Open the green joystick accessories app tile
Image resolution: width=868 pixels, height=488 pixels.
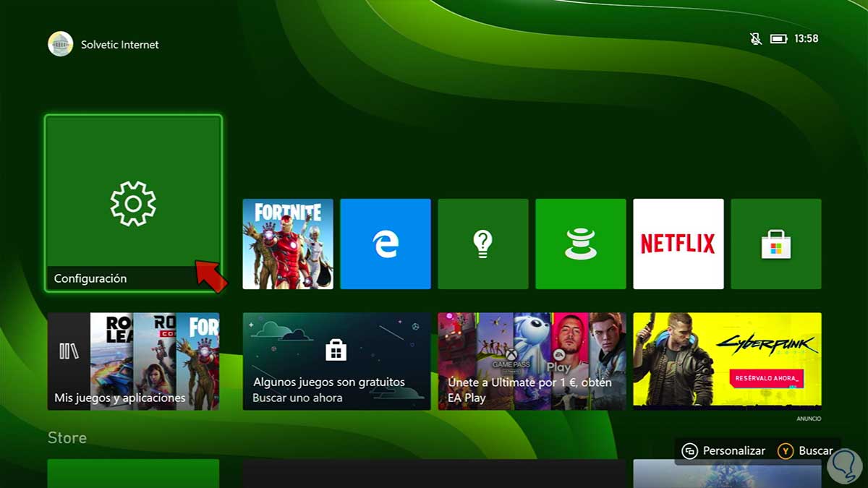(581, 244)
